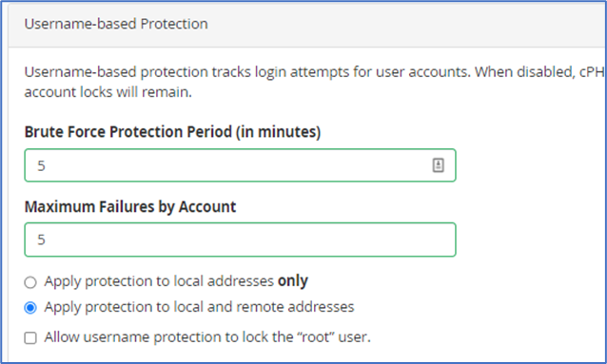
Task: Click the 'Maximum Failures by Account' label
Action: (x=130, y=206)
